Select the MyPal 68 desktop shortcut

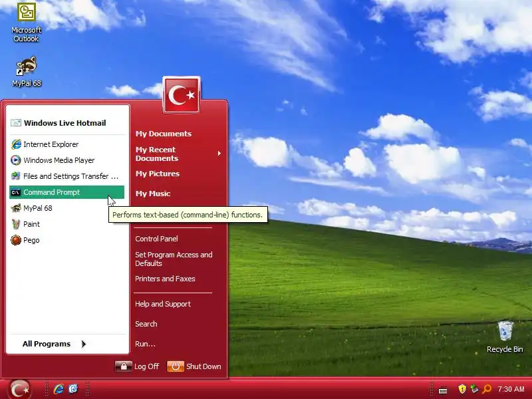click(x=27, y=72)
